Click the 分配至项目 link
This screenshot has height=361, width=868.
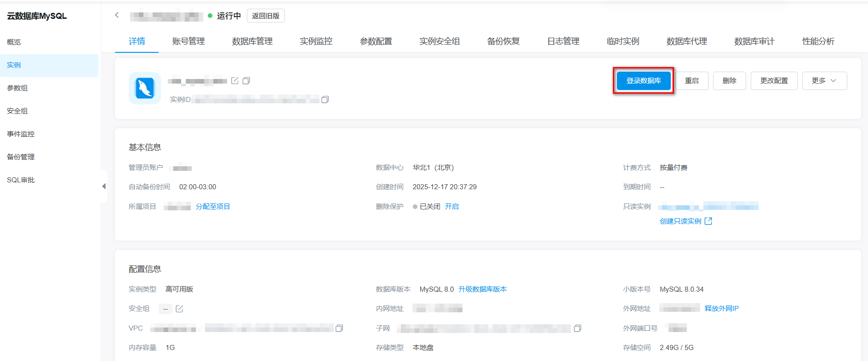(x=213, y=207)
